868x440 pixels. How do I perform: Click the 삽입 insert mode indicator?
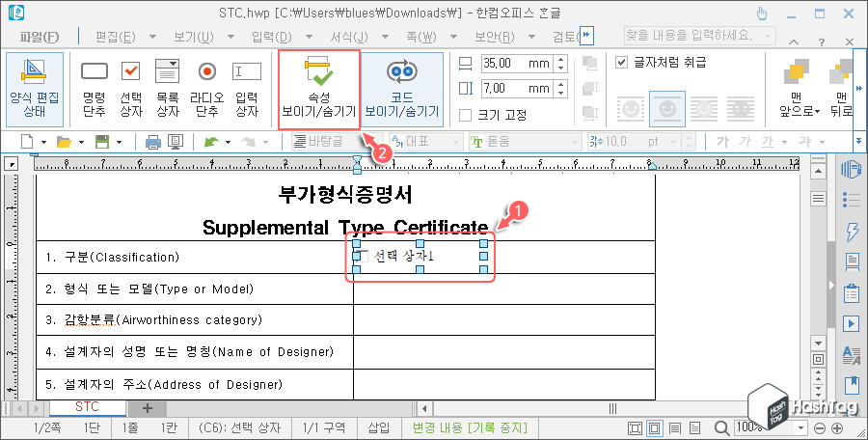coord(379,427)
